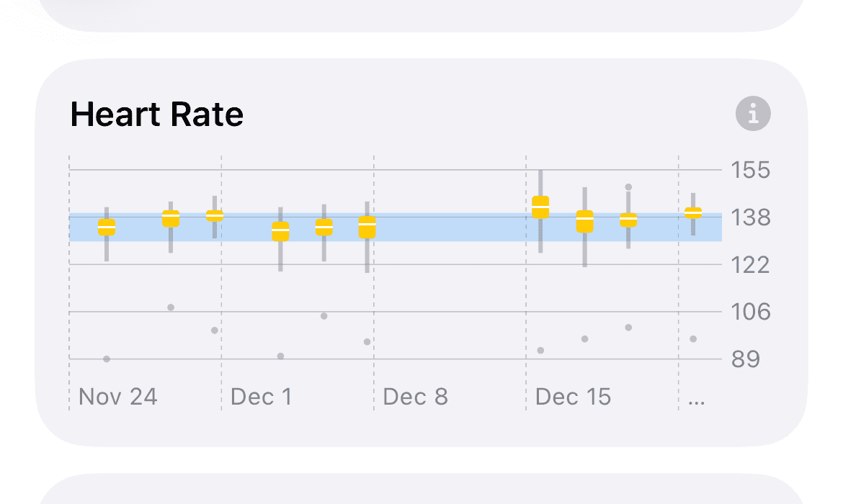Select third yellow box in Nov 24 week
The width and height of the screenshot is (843, 504).
click(215, 215)
